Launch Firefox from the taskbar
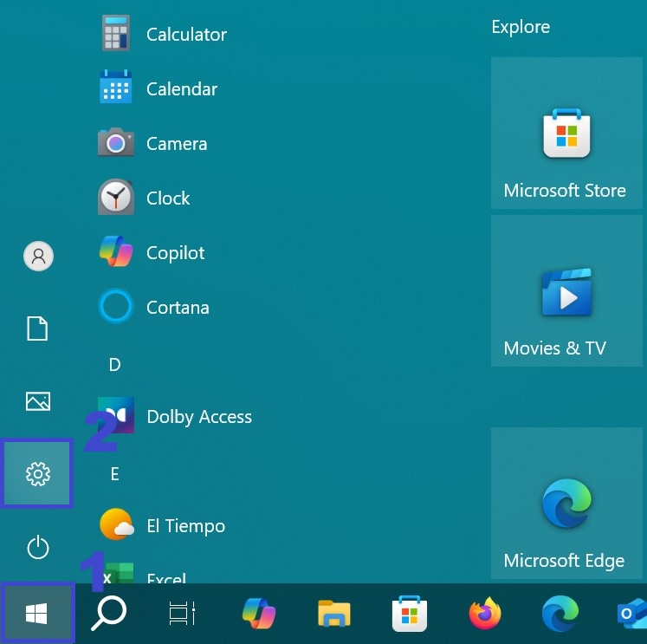647x644 pixels. coord(485,614)
